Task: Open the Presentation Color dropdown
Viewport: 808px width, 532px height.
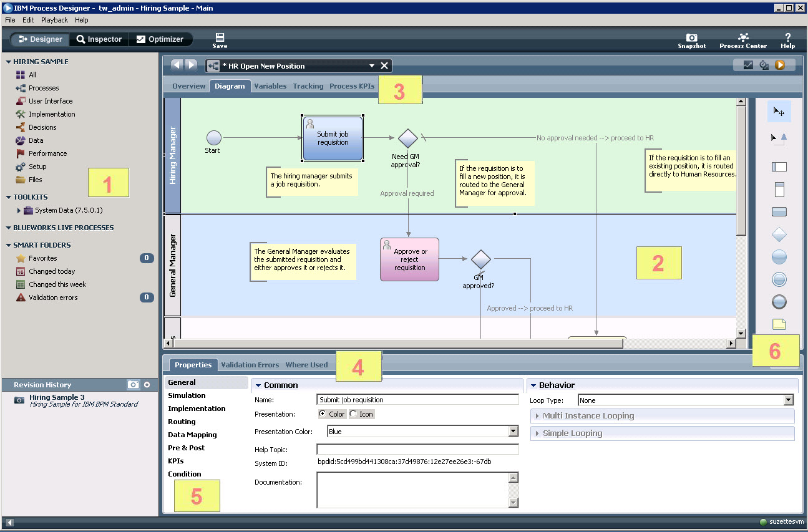Action: coord(513,431)
